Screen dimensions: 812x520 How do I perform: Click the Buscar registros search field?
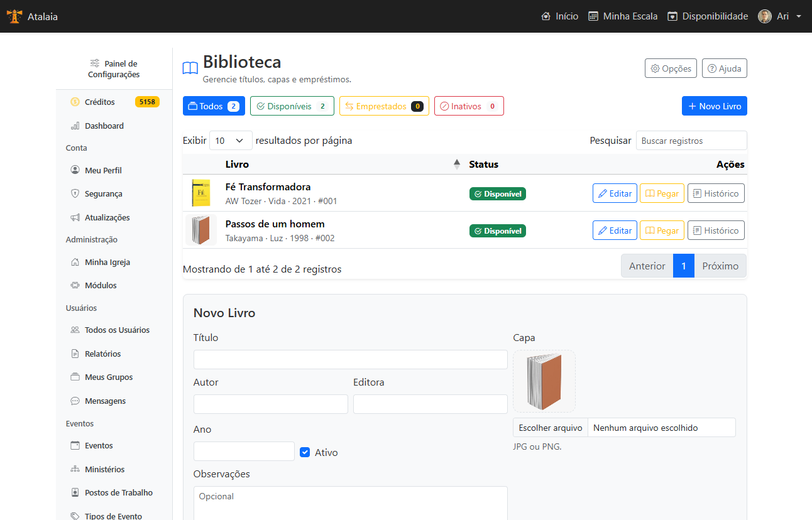tap(691, 140)
